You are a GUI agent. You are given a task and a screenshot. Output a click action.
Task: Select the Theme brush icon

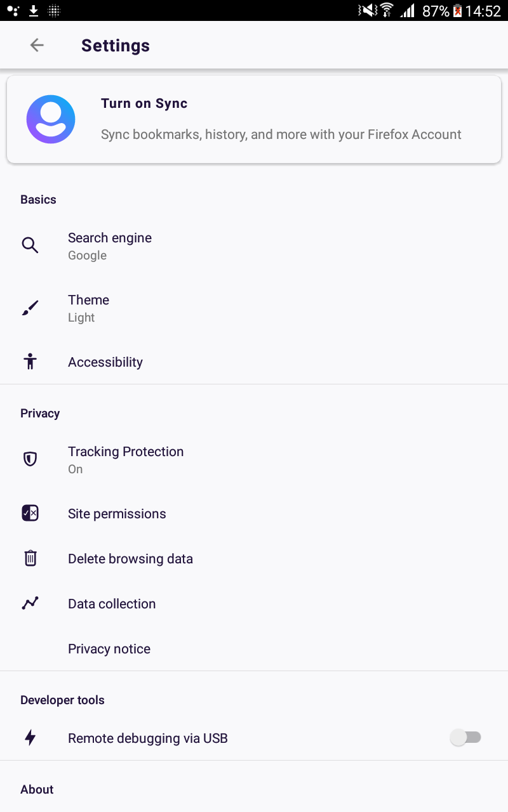point(30,308)
